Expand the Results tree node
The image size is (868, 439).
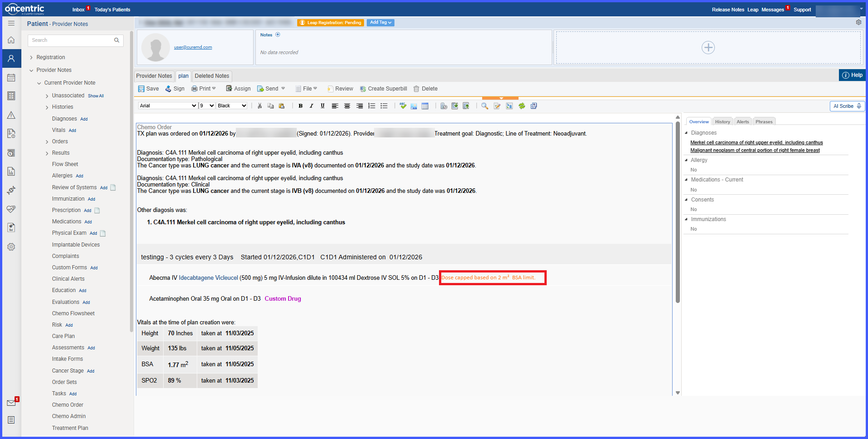47,153
